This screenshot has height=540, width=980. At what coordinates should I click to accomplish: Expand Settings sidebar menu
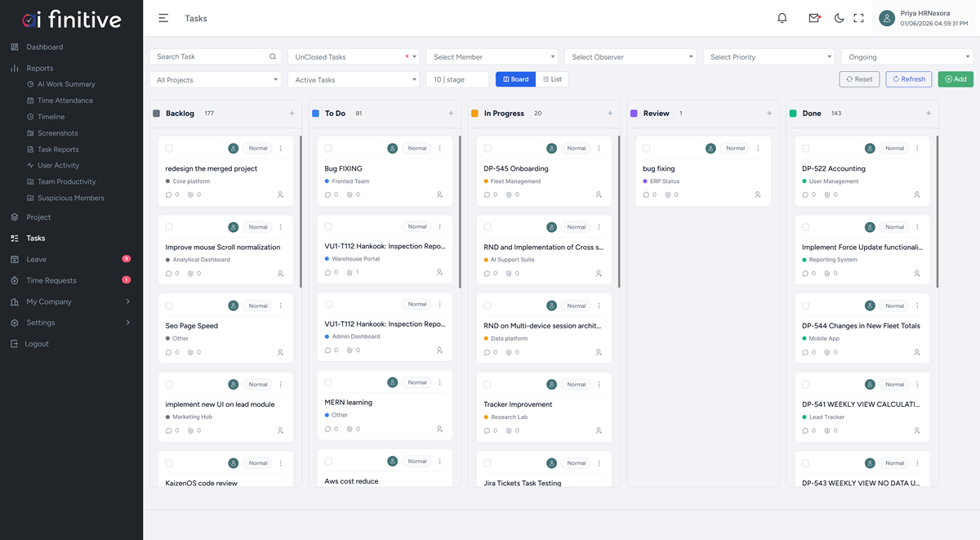[71, 323]
